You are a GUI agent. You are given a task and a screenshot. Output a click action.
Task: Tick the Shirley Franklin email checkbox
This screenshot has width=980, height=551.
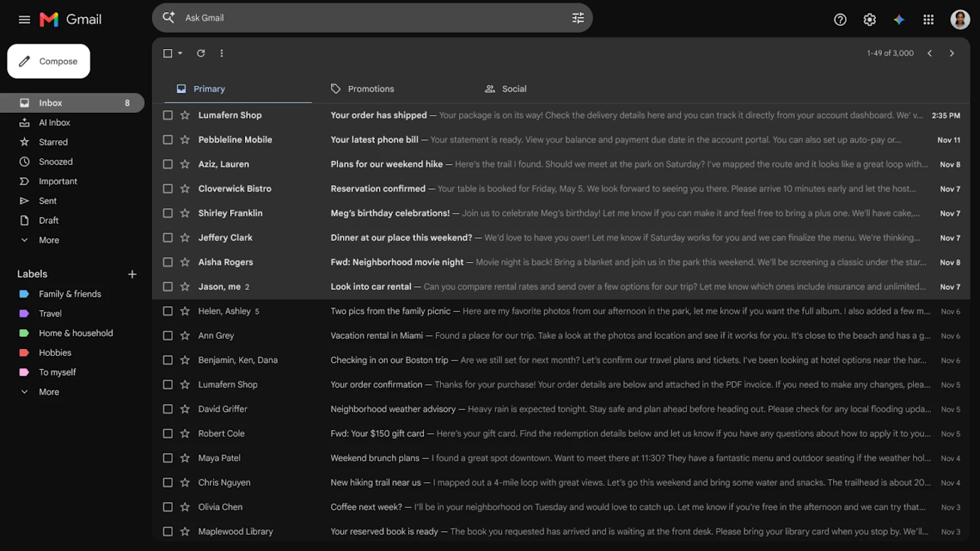(x=167, y=213)
